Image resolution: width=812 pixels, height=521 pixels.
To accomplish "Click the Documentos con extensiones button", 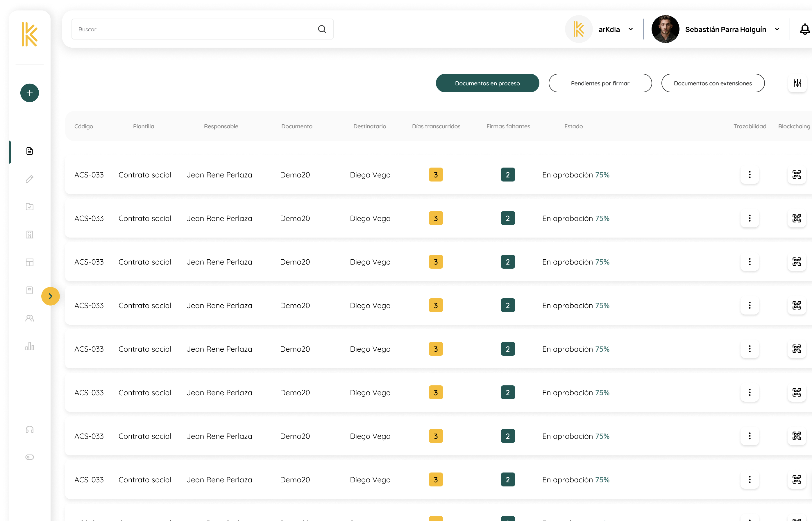I will click(x=713, y=83).
